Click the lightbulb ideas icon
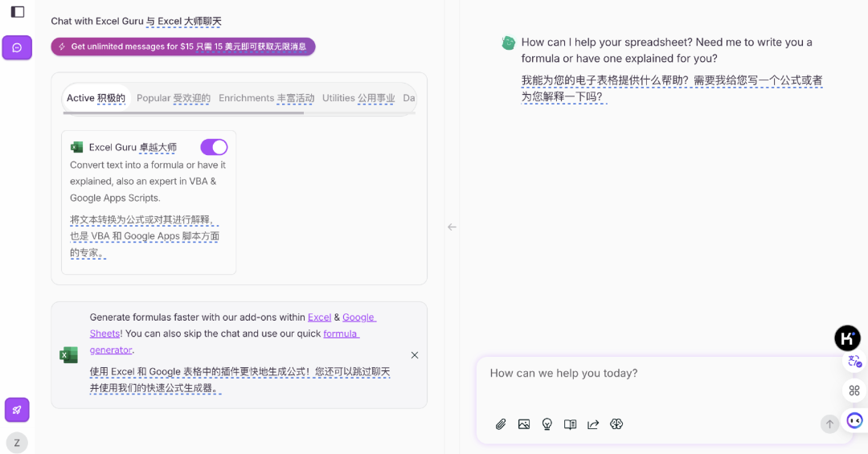 point(547,424)
